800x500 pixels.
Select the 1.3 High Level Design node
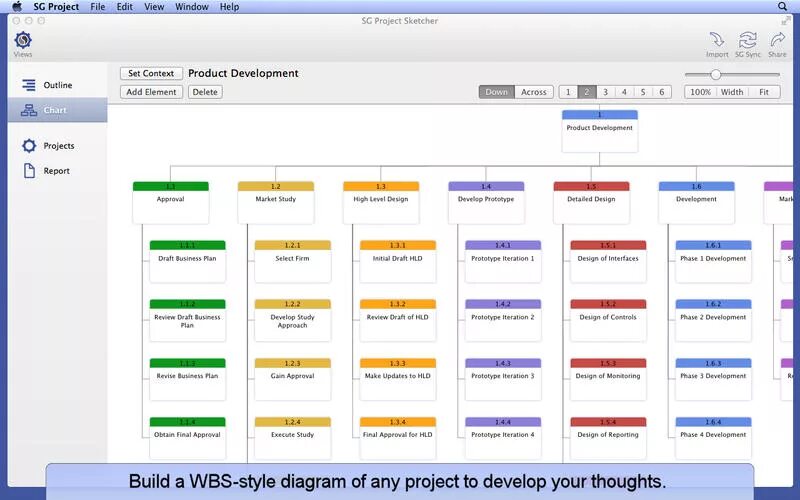point(381,203)
